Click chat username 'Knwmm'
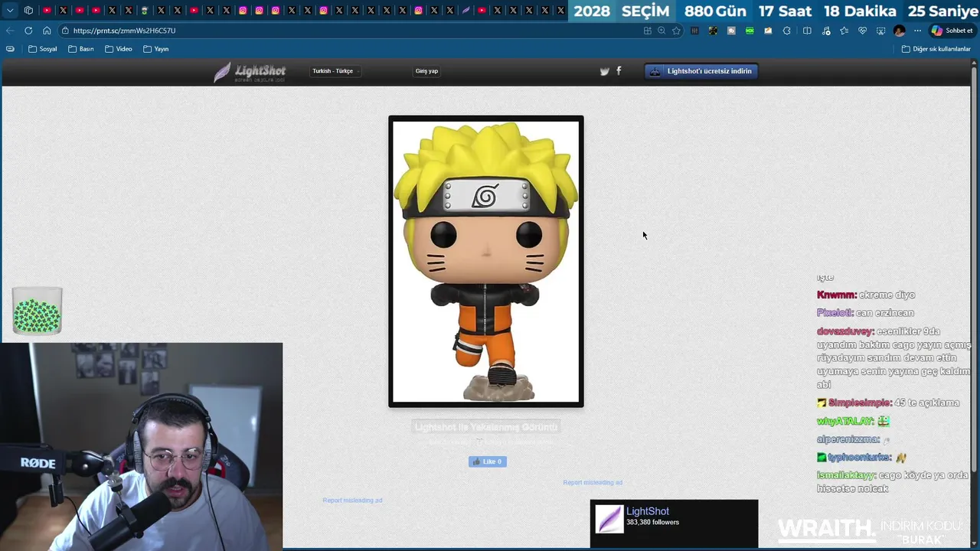980x551 pixels. click(x=836, y=295)
